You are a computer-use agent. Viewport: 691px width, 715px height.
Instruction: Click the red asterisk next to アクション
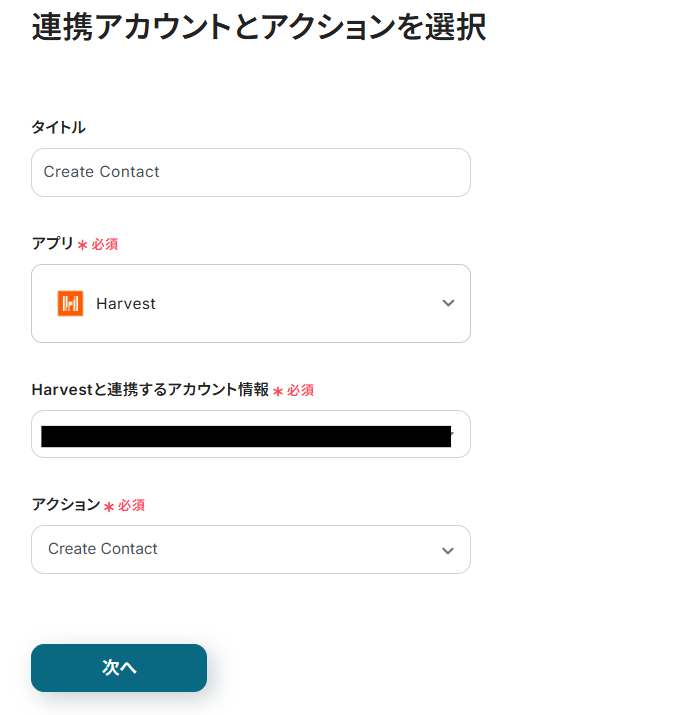(x=108, y=507)
